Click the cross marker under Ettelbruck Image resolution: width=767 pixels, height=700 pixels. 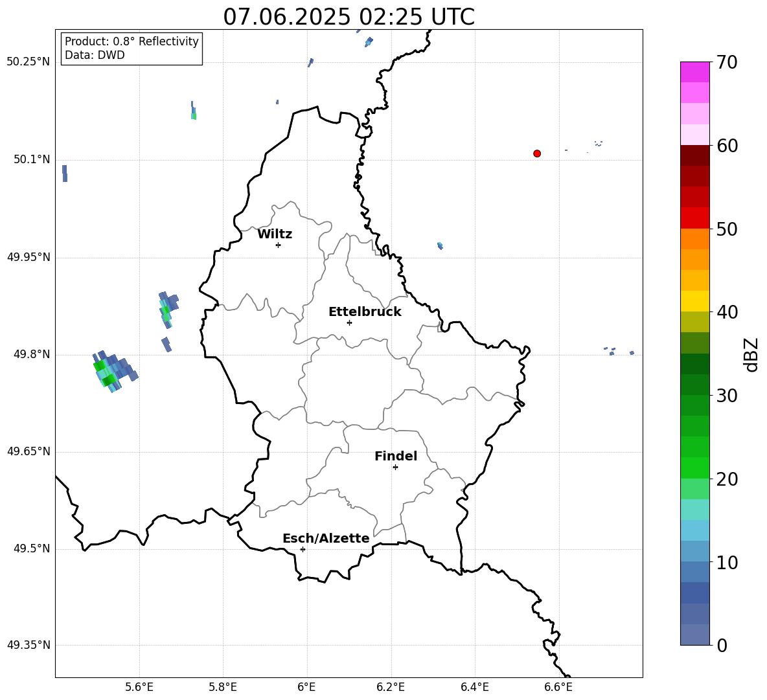[349, 322]
